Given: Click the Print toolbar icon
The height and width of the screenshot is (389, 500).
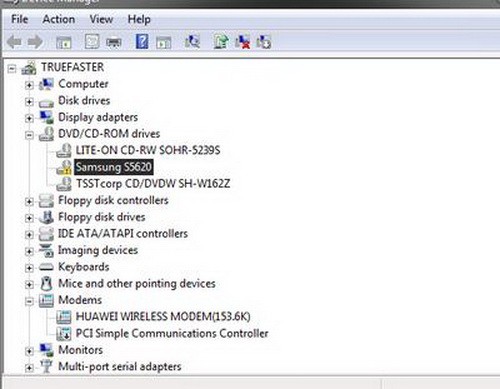Looking at the screenshot, I should 114,42.
